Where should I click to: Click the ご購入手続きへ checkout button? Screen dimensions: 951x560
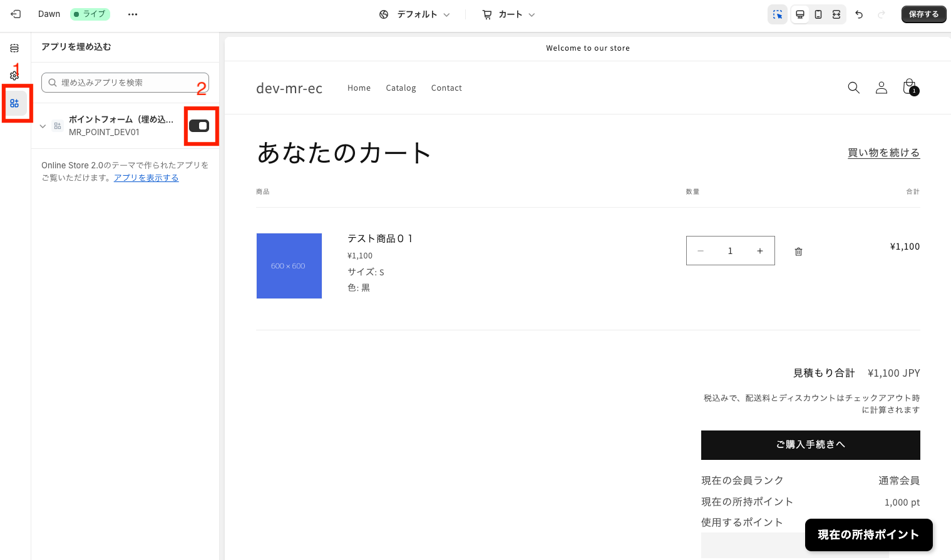810,445
